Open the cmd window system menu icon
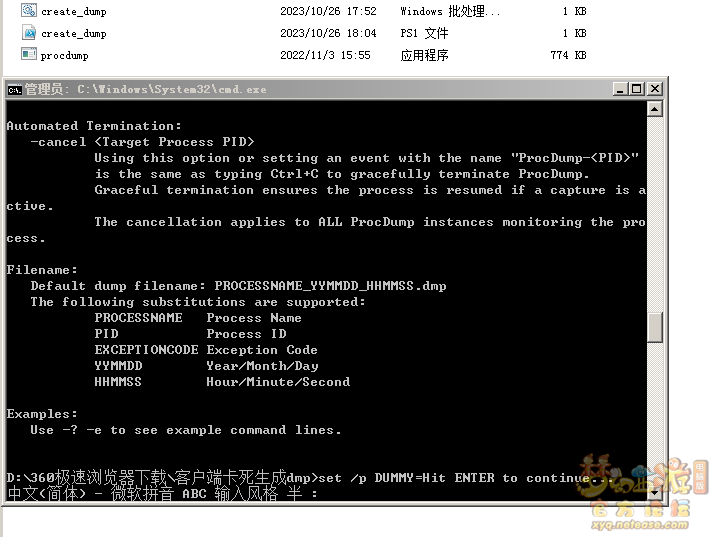Image resolution: width=720 pixels, height=537 pixels. point(14,89)
